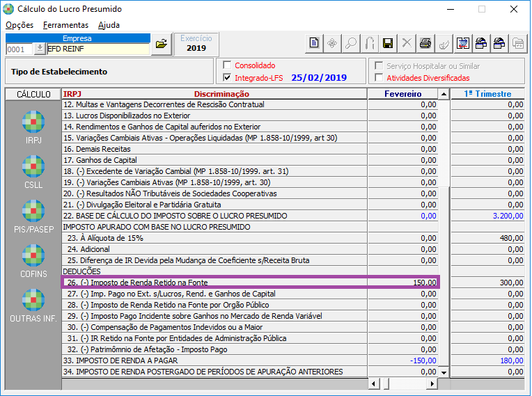
Task: Click the grayed paperclip toolbar icon
Action: (370, 43)
